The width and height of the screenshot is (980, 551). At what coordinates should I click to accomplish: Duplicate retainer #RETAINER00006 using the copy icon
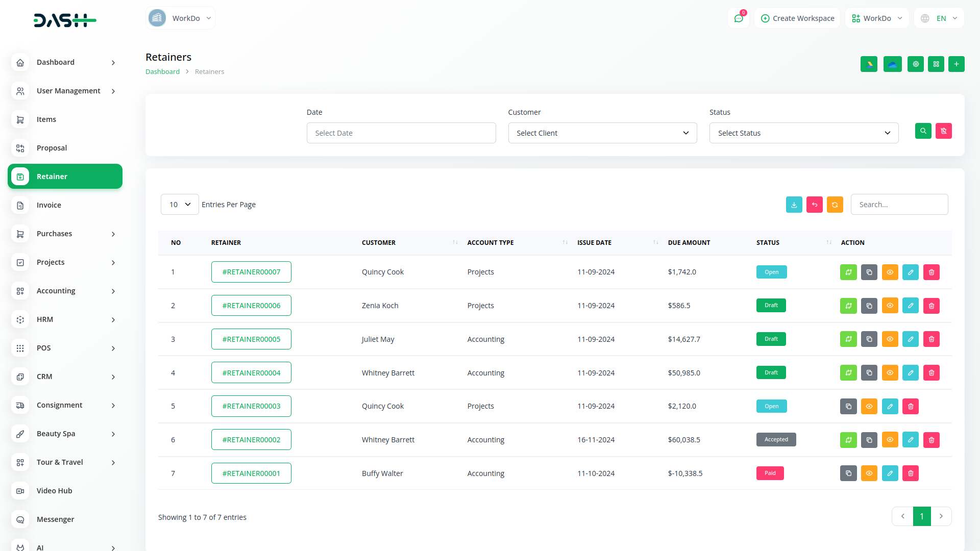(869, 306)
